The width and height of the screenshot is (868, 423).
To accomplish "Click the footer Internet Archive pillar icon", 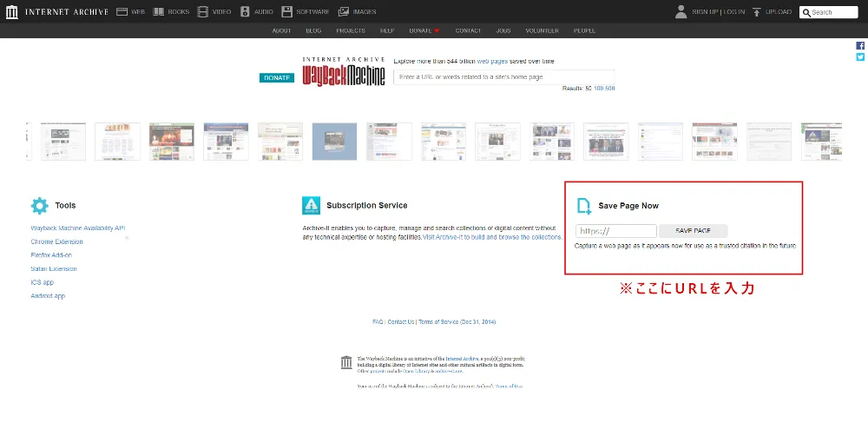I will click(346, 363).
